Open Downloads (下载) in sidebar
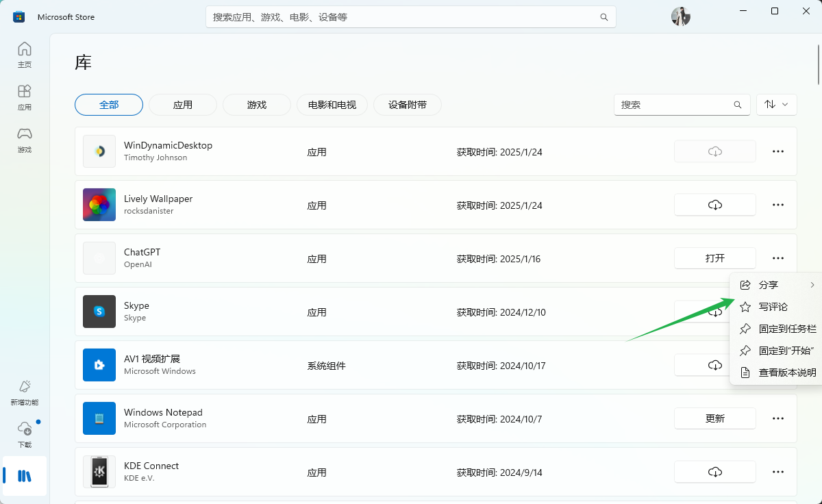822x504 pixels. point(25,435)
